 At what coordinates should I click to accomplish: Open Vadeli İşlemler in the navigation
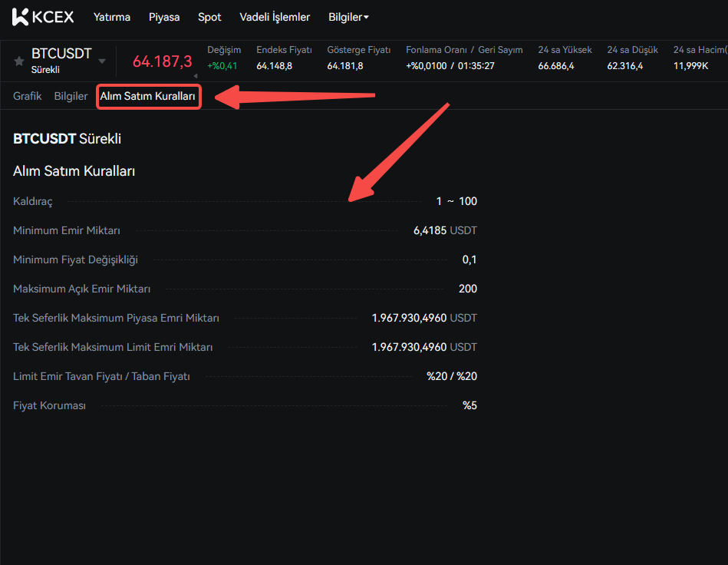pyautogui.click(x=275, y=17)
